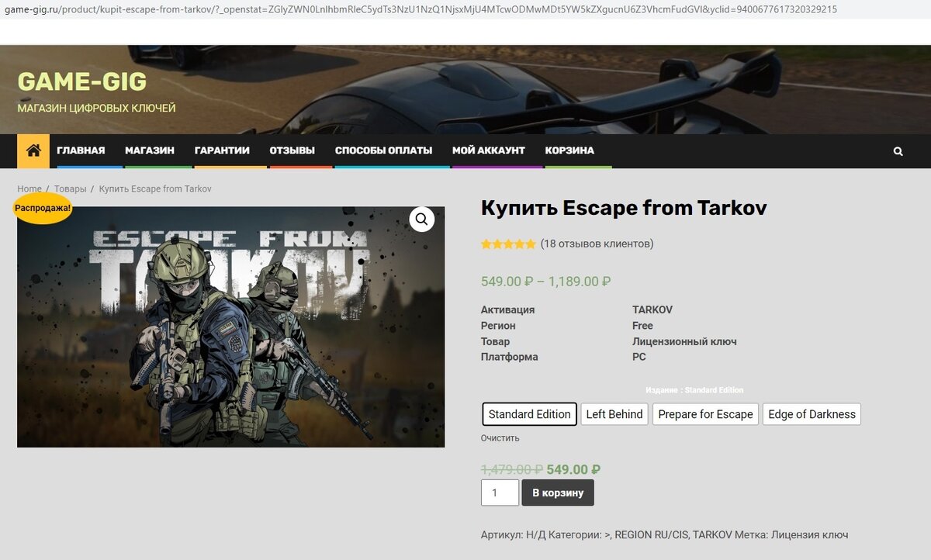Viewport: 931px width, 560px height.
Task: Click МАГАЗИН ЦИФРОВЫХ КЛЮЧЕЙ tagline
Action: click(x=97, y=108)
